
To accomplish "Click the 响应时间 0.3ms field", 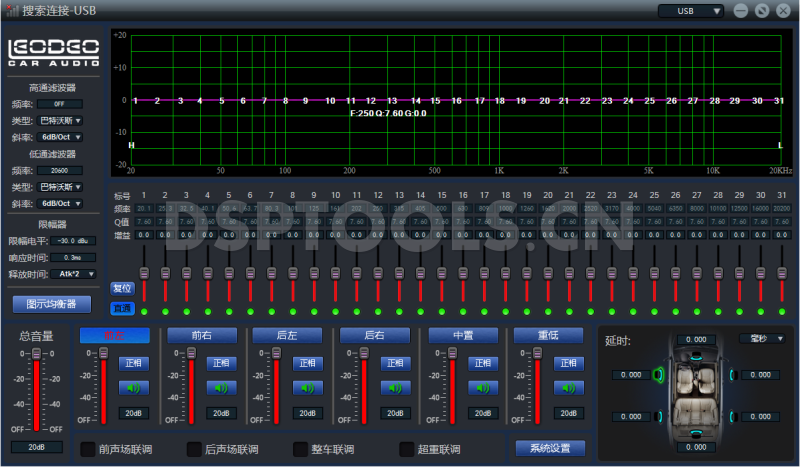I will [73, 258].
